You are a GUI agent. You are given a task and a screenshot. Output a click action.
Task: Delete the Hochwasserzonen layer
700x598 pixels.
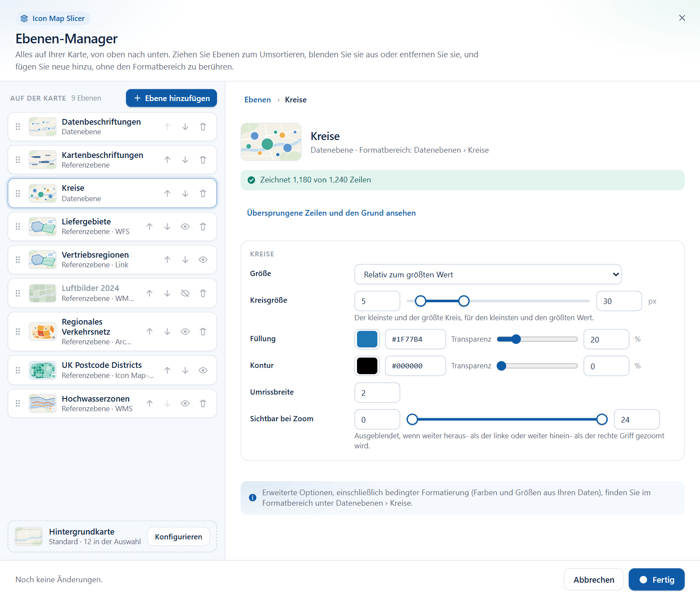click(x=203, y=404)
